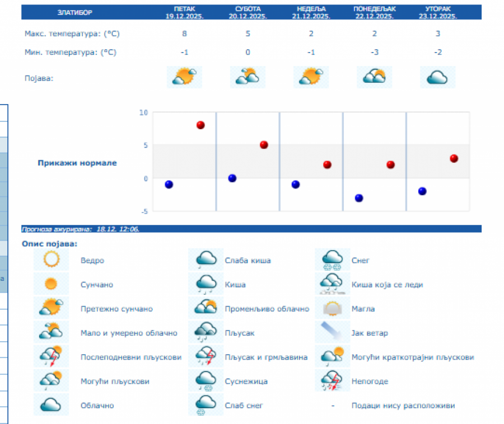Click the Ведро clear sky legend icon
The height and width of the screenshot is (424, 504).
click(x=51, y=260)
